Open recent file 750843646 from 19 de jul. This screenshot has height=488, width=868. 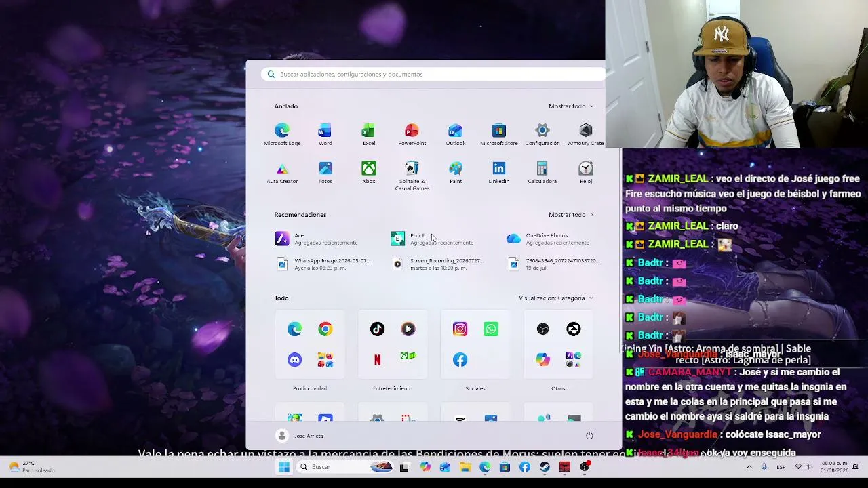[553, 264]
